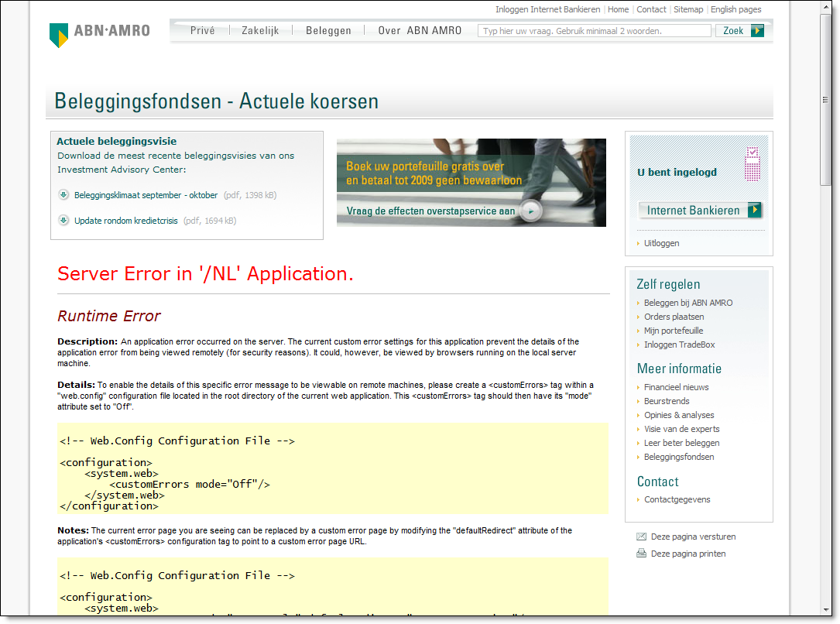This screenshot has height=624, width=840.
Task: Open the Inloggen TradeBox link
Action: point(679,345)
